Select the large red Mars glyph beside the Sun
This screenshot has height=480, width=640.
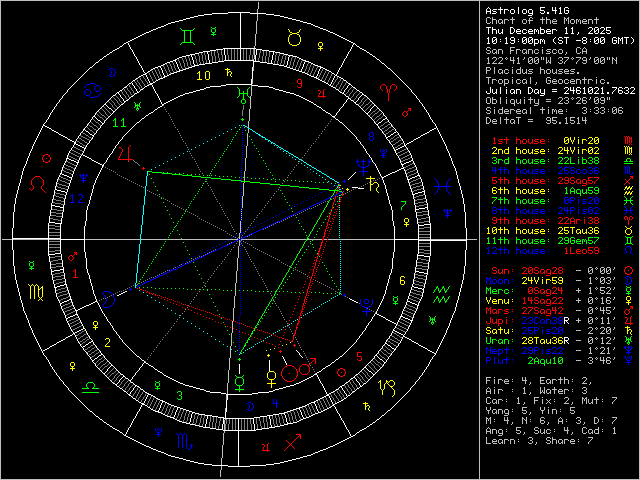(x=307, y=367)
